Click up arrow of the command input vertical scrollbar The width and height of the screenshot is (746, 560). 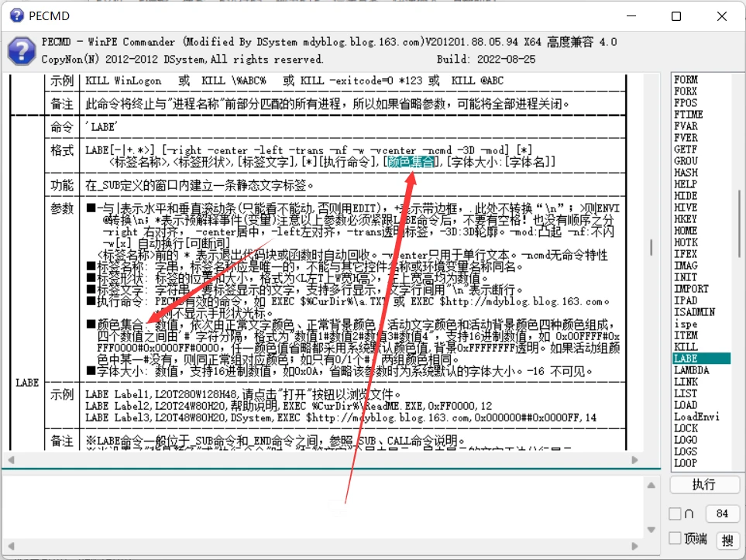tap(651, 485)
